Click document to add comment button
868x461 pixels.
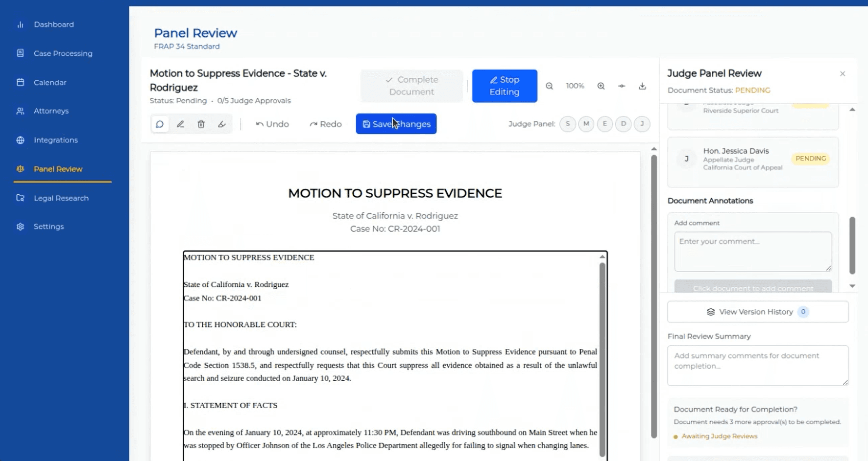point(753,287)
